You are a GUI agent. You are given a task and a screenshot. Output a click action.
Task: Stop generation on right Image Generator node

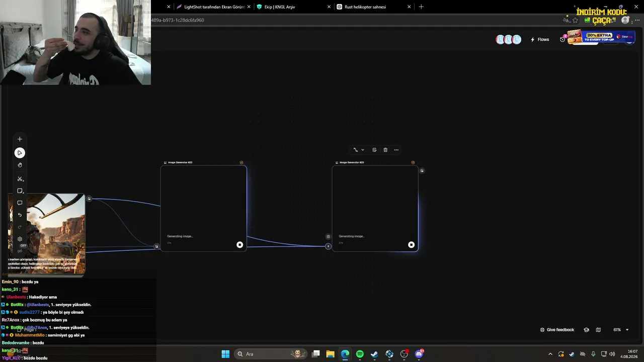click(411, 245)
